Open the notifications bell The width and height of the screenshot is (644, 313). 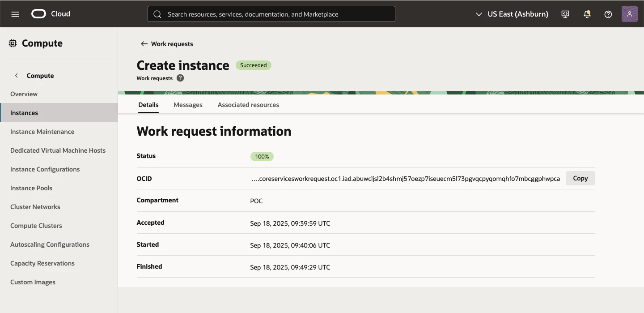(x=587, y=14)
